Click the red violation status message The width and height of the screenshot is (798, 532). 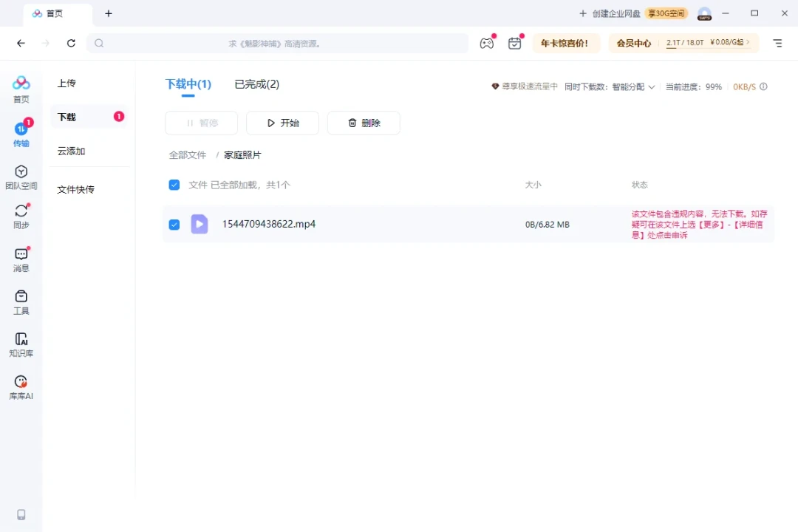coord(699,224)
